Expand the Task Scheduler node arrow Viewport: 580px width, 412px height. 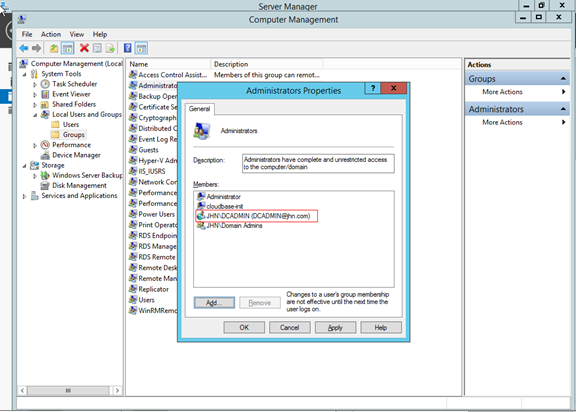(35, 84)
